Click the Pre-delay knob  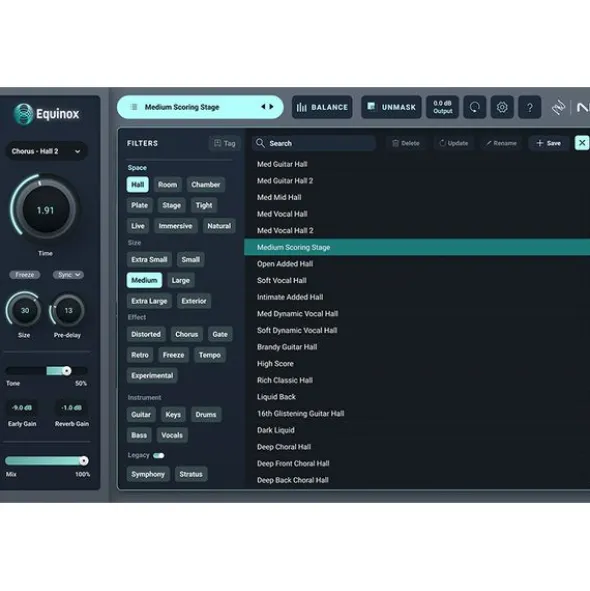[x=68, y=311]
